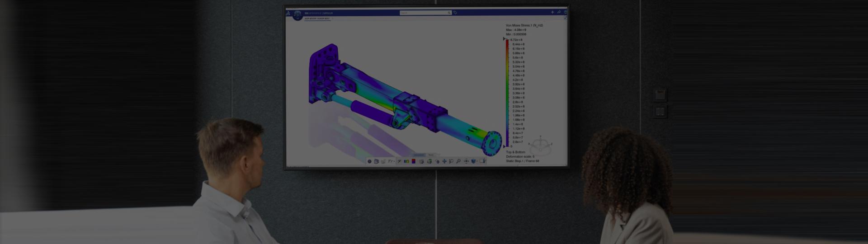
Task: Click the dark sphere icon in toolbar
Action: [x=369, y=161]
